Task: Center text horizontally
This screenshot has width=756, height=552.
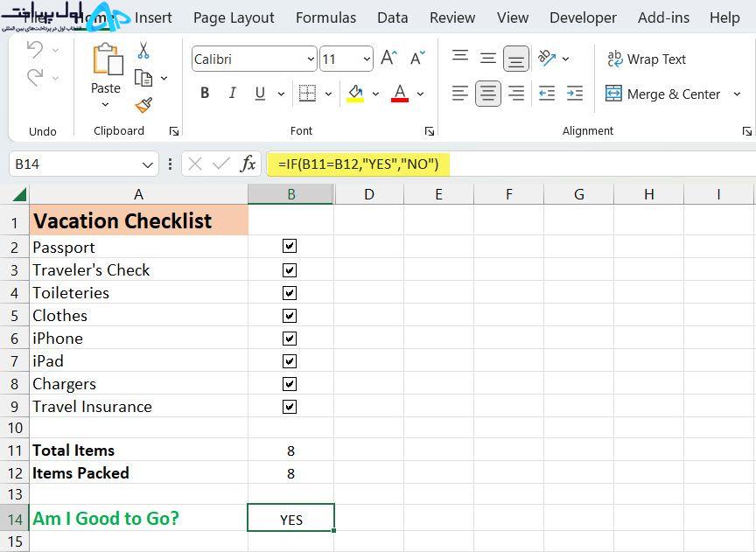Action: pyautogui.click(x=488, y=93)
